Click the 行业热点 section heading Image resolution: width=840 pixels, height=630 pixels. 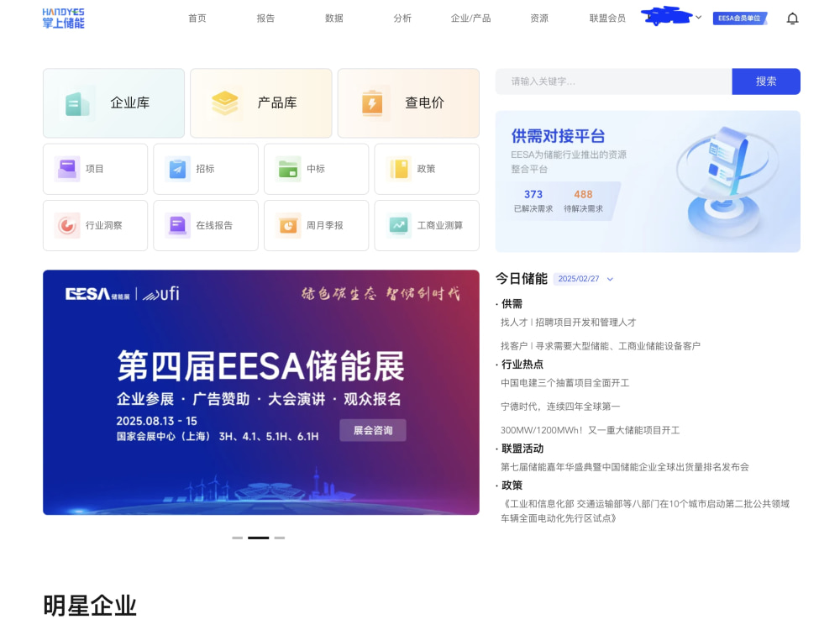point(522,365)
